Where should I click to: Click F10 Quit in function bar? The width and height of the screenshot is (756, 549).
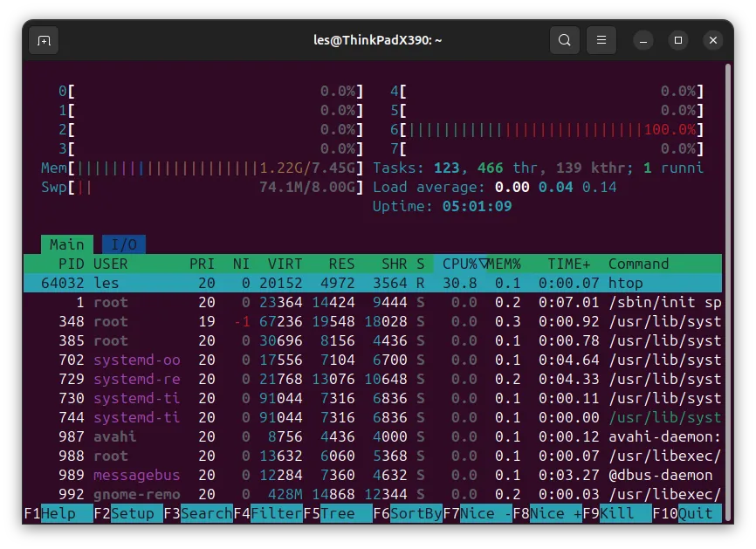[x=687, y=513]
